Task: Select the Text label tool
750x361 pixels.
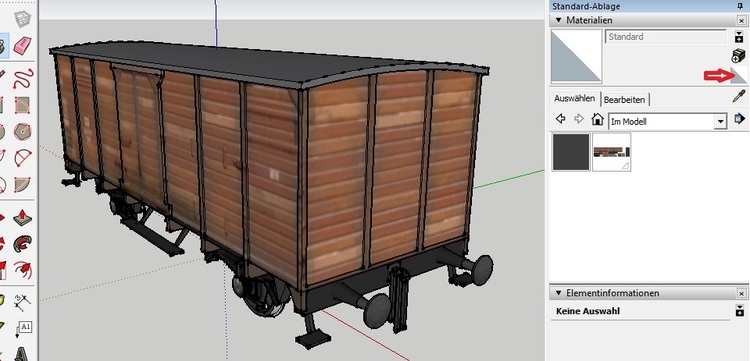Action: pyautogui.click(x=23, y=328)
